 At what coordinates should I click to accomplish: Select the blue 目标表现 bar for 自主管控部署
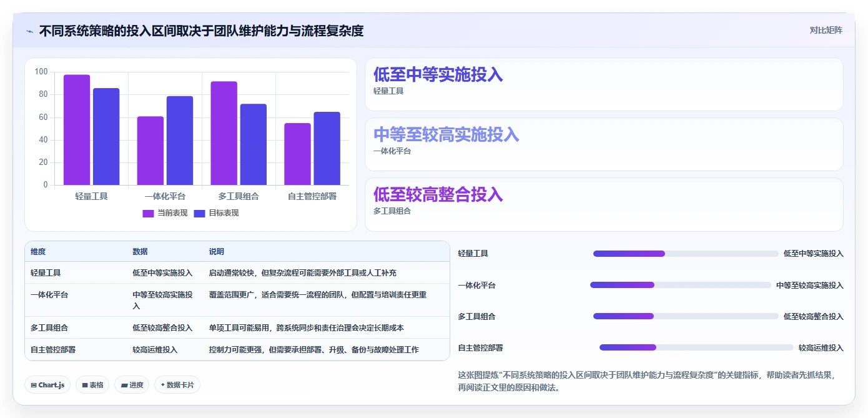coord(327,149)
